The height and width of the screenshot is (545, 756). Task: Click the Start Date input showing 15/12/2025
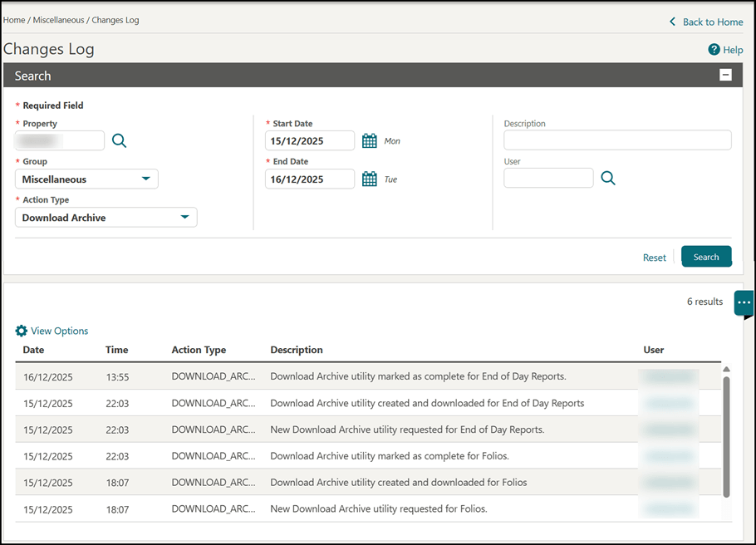[x=309, y=140]
